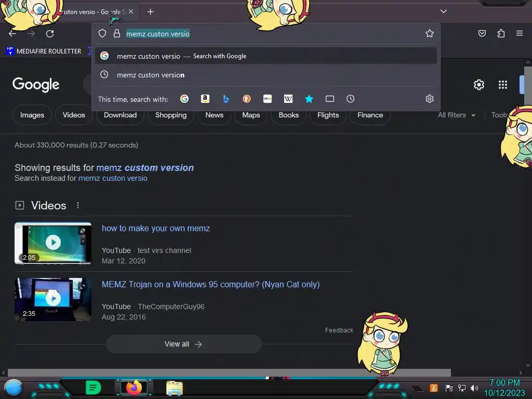The width and height of the screenshot is (532, 399).
Task: Choose 'memz custon versio' Search with Google suggestion
Action: coord(265,56)
